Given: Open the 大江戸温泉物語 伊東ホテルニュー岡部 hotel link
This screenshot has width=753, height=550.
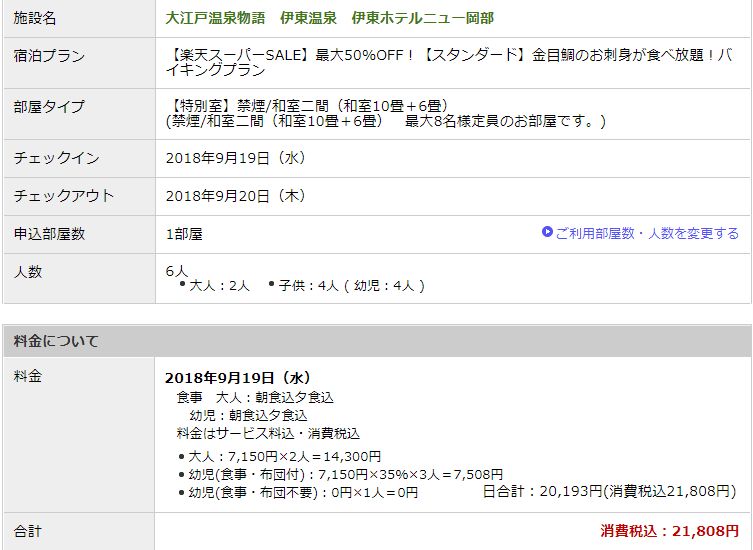Looking at the screenshot, I should pos(329,18).
